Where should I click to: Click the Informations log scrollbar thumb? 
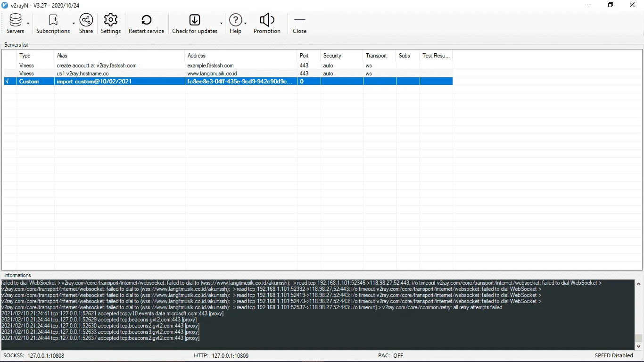[639, 338]
